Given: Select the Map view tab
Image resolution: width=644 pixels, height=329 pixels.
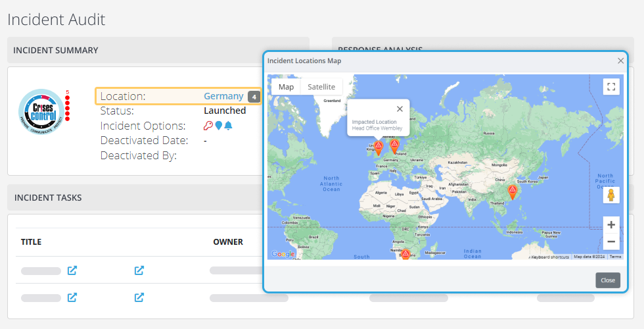Looking at the screenshot, I should click(x=286, y=87).
